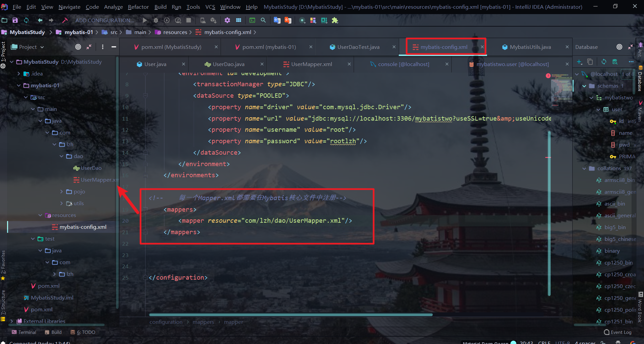Refresh the Database panel

pos(604,62)
